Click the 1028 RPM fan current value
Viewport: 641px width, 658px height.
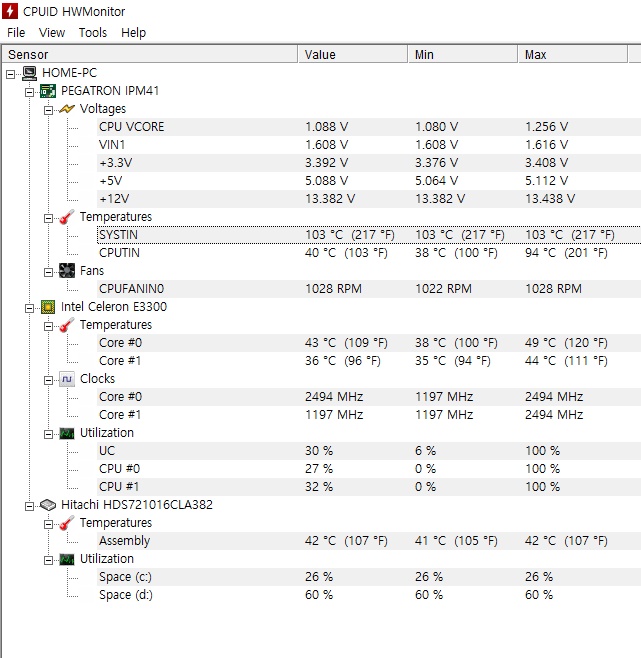pos(333,289)
